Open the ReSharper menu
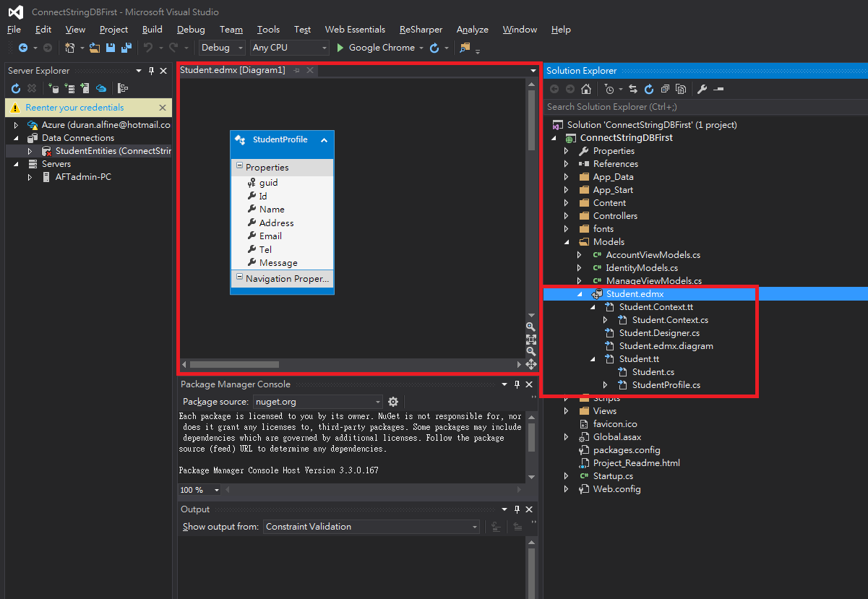868x599 pixels. 421,30
